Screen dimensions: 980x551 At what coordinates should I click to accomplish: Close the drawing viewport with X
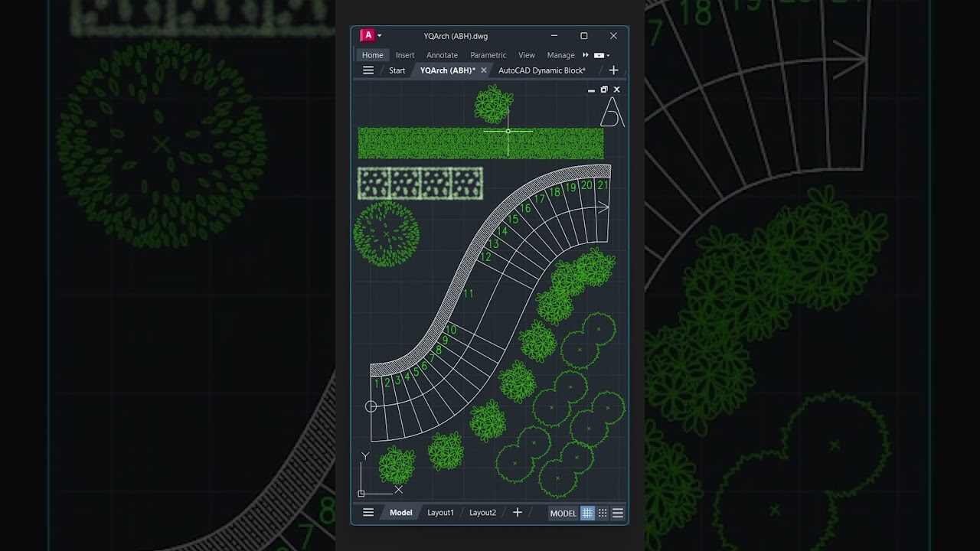616,90
